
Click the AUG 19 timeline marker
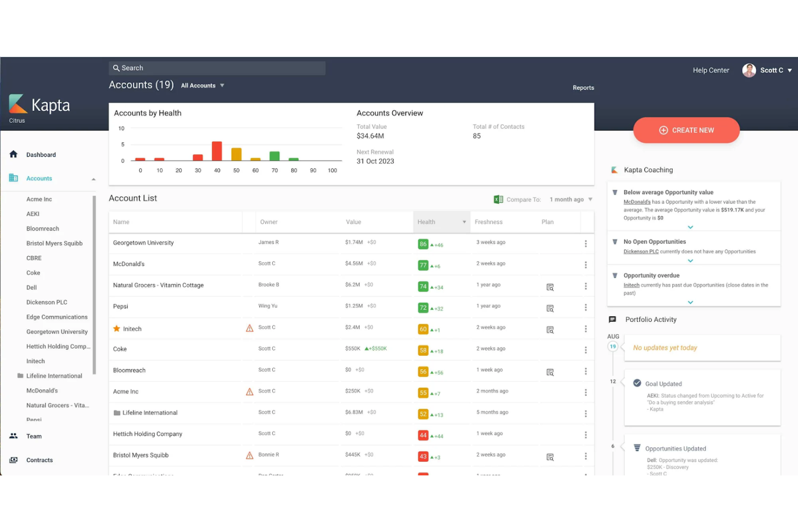pyautogui.click(x=613, y=347)
